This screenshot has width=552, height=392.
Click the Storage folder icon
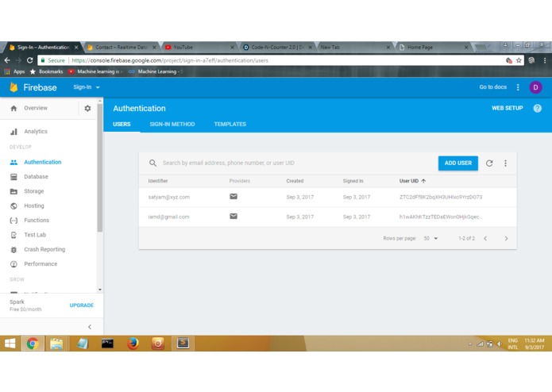pyautogui.click(x=14, y=191)
